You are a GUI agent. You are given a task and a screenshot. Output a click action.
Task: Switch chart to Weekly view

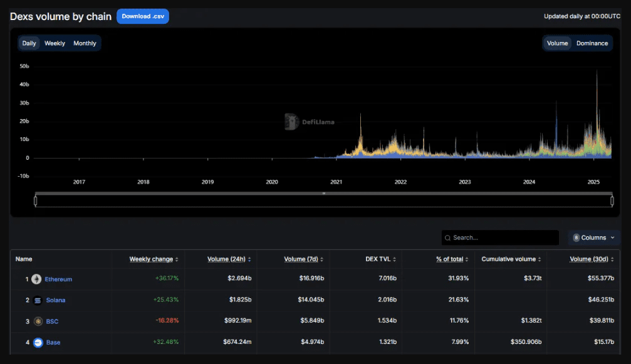coord(55,43)
